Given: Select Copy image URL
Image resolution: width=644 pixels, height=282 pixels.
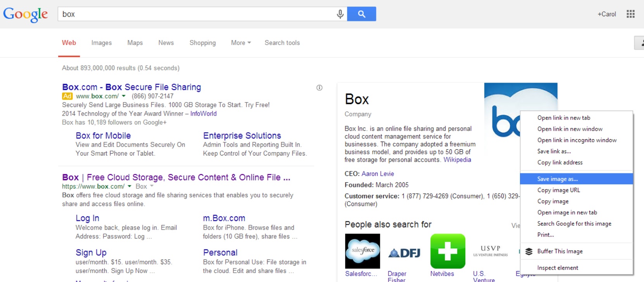Looking at the screenshot, I should pos(577,190).
